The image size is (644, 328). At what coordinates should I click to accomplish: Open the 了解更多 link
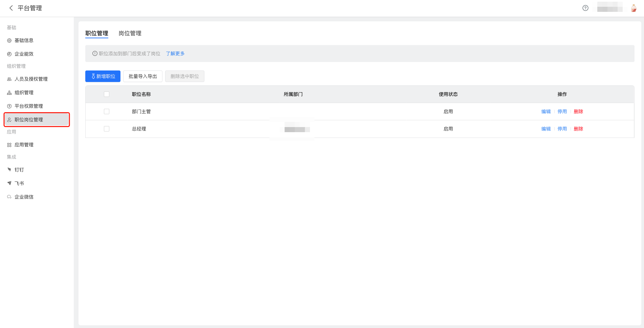coord(175,54)
